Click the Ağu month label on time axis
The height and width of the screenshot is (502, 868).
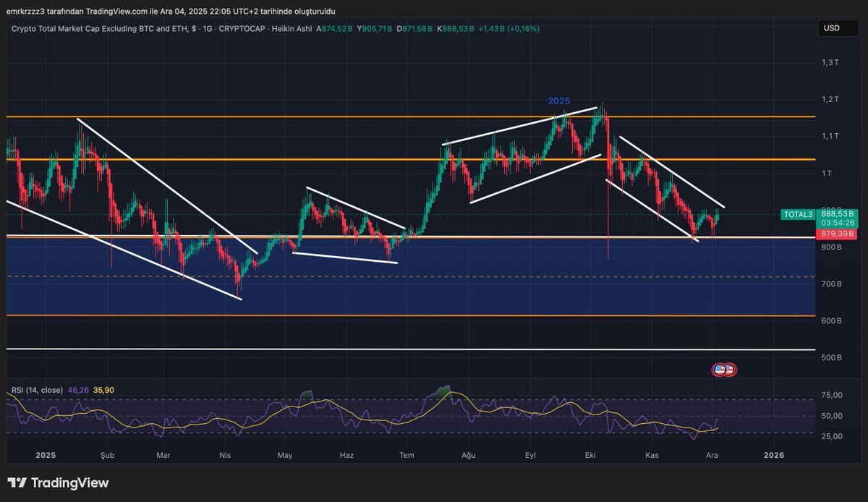tap(467, 455)
